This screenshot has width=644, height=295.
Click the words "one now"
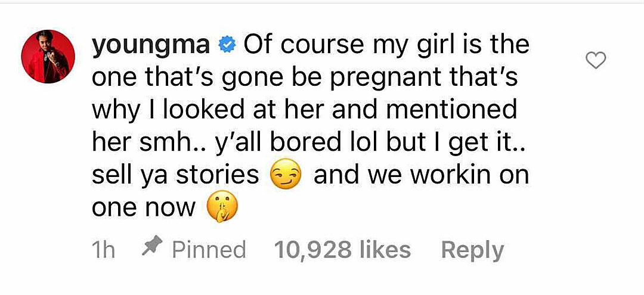pos(143,209)
